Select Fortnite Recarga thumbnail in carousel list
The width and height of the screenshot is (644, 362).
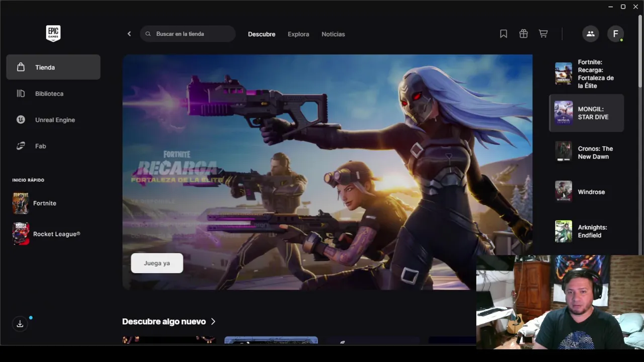(x=563, y=73)
